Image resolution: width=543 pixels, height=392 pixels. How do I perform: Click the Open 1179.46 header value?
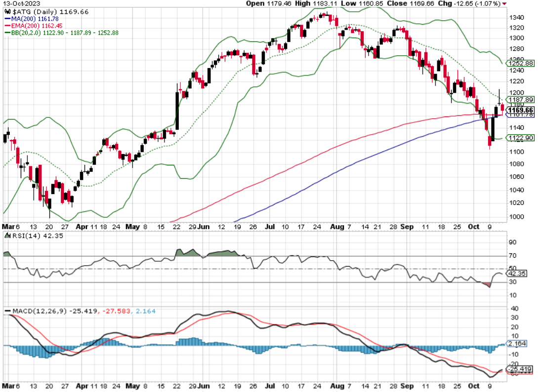(269, 3)
